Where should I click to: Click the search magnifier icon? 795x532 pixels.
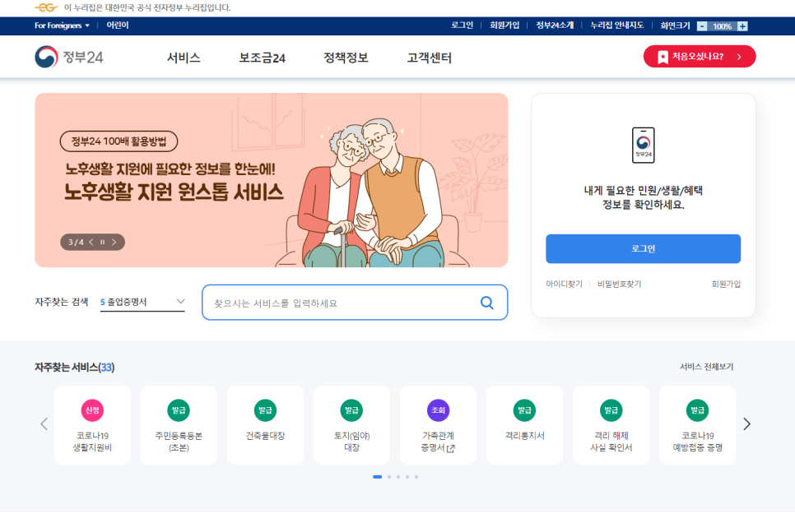pos(486,303)
